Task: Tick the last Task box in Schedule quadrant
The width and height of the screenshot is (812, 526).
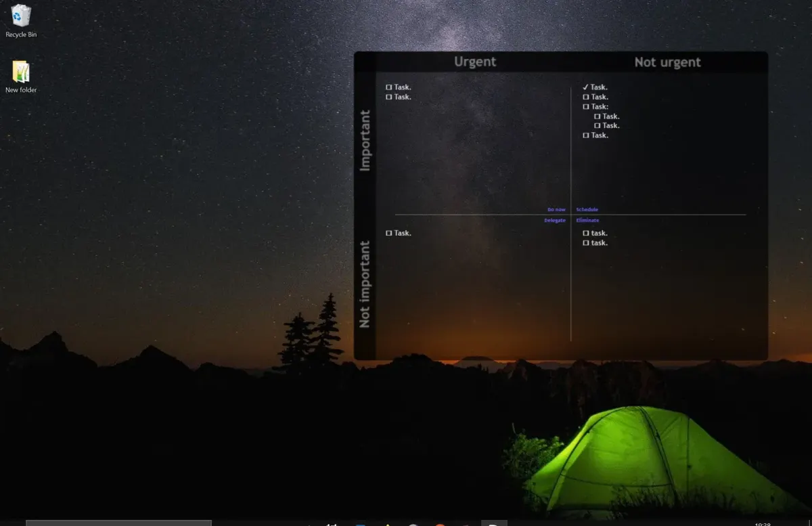Action: click(586, 135)
